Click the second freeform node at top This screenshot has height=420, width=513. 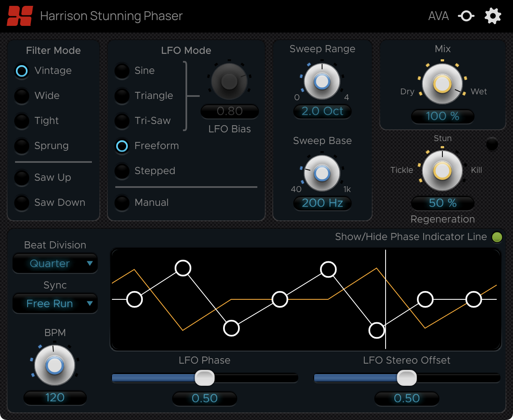click(x=183, y=268)
